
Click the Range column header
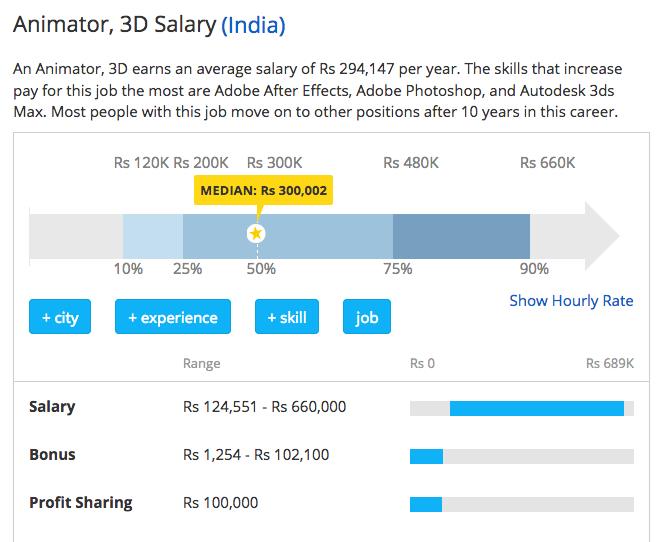[x=202, y=363]
